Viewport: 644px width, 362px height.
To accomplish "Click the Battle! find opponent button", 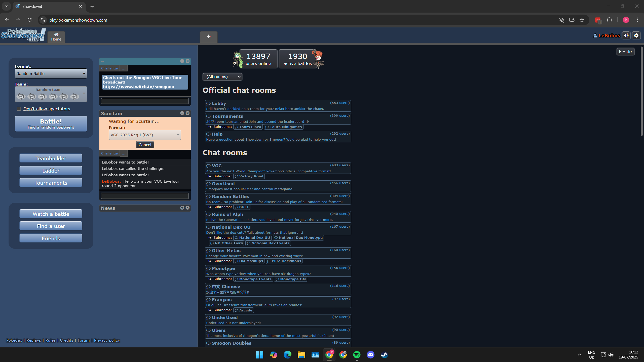I will coord(51,124).
